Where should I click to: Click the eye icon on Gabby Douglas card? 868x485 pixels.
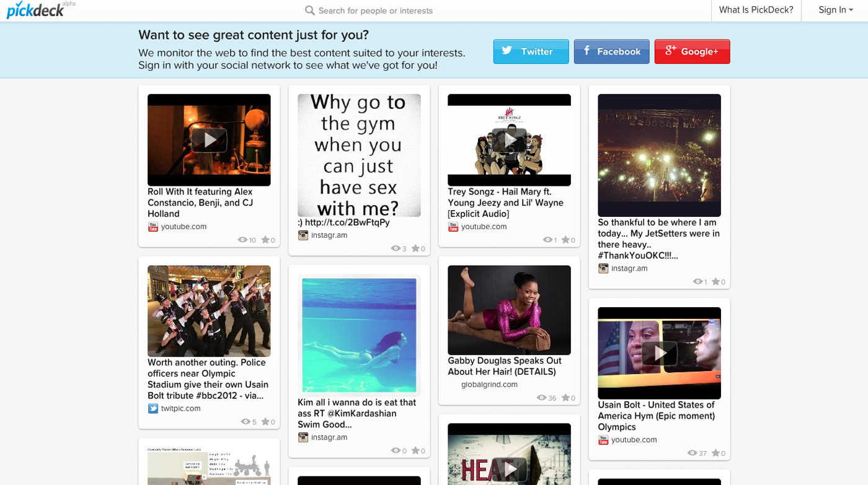tap(541, 398)
